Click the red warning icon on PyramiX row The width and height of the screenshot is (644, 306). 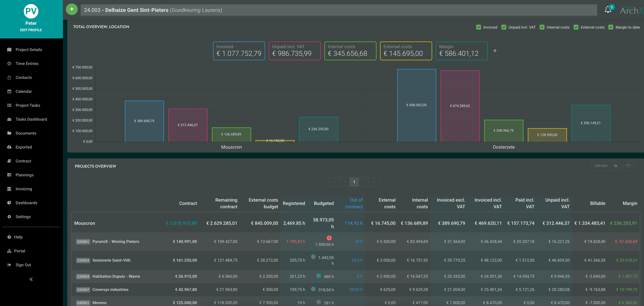click(x=329, y=238)
